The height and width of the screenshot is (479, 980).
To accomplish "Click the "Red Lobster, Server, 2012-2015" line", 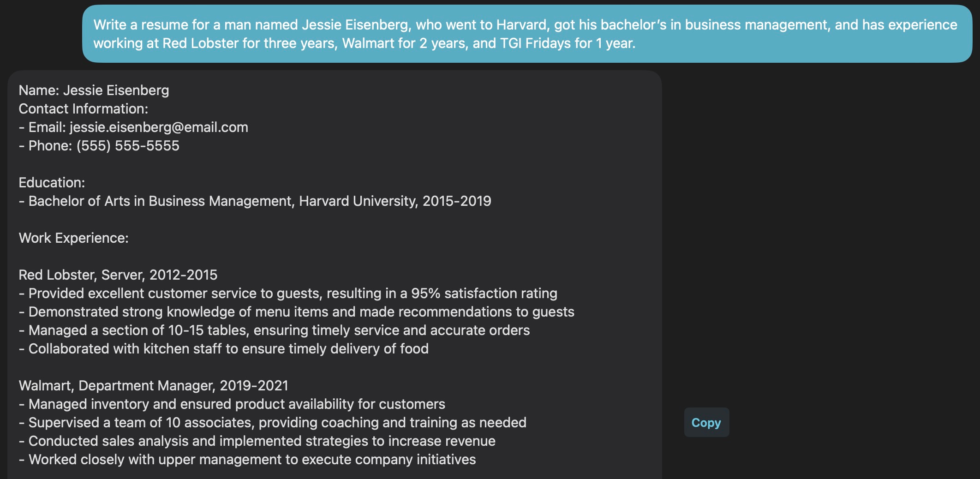I will 118,275.
